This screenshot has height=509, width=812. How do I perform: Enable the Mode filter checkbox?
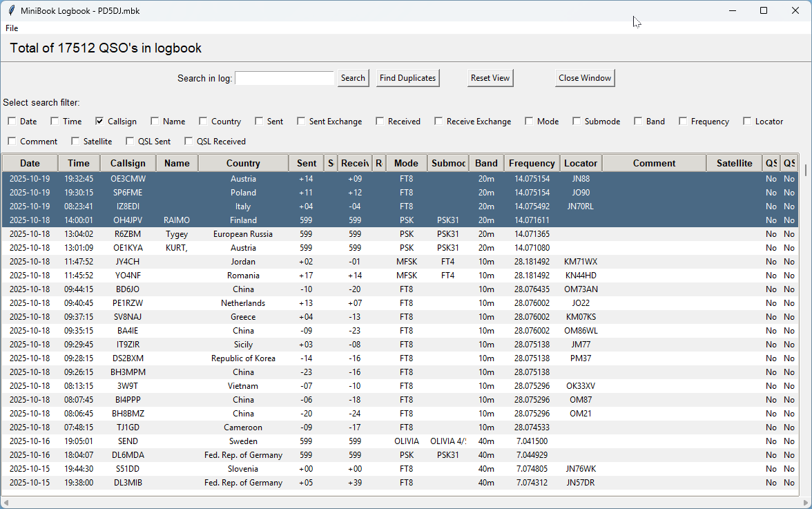pos(530,122)
